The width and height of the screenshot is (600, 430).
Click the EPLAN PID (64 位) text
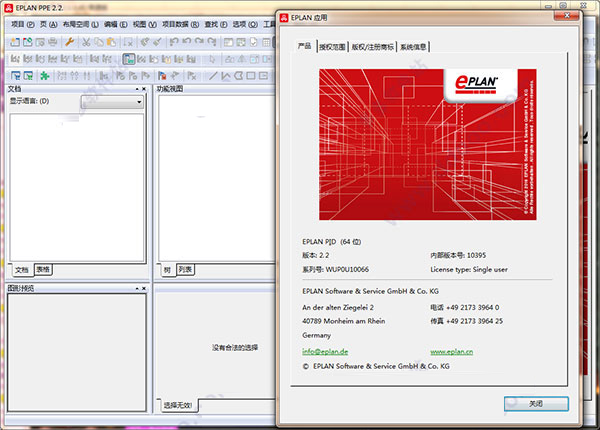[331, 242]
